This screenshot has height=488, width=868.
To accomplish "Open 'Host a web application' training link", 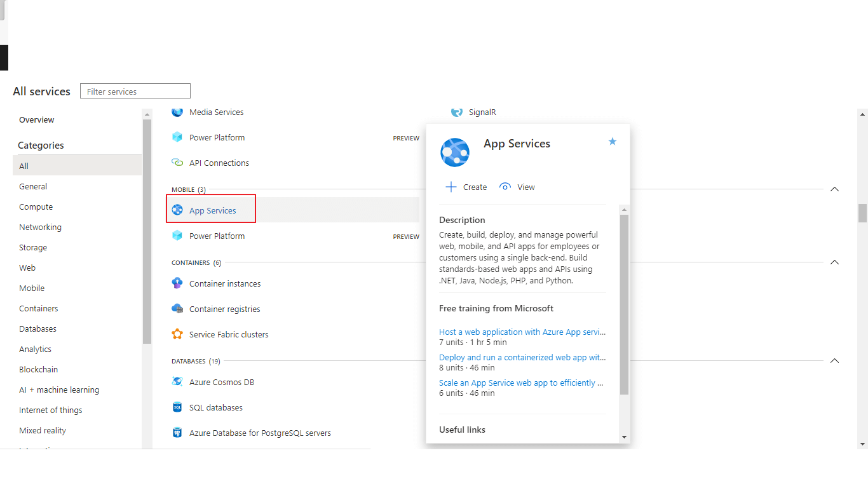I will tap(522, 332).
